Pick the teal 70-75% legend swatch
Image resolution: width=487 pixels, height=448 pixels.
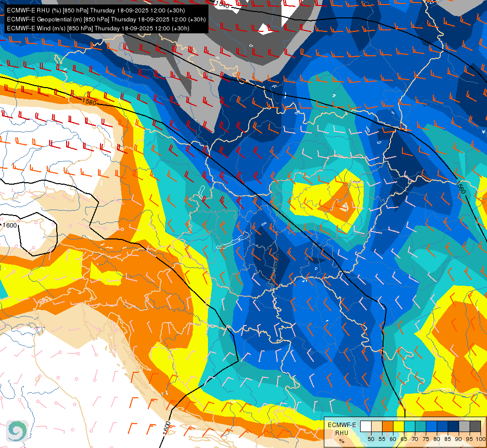pos(420,426)
